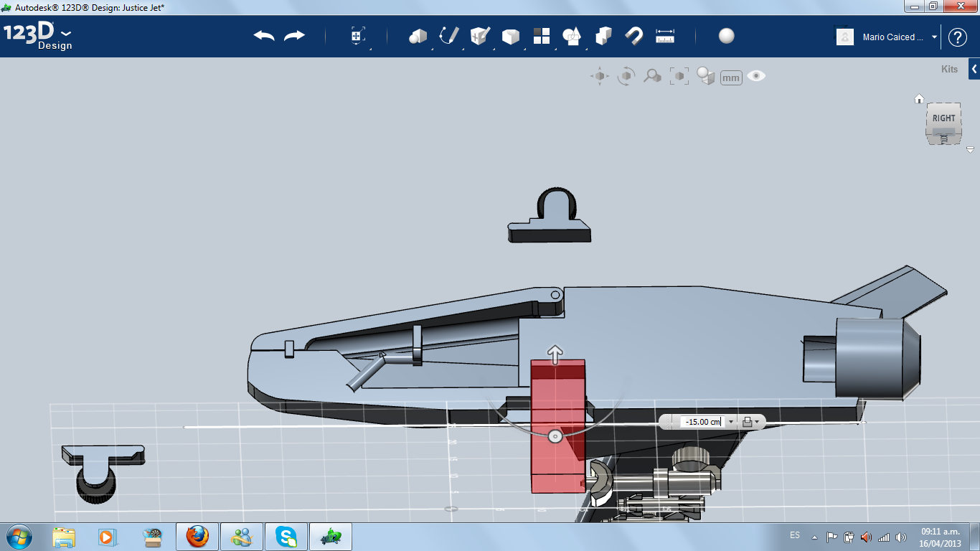Open the clock showing 09:11 a.m.
Image resolution: width=980 pixels, height=551 pixels.
(941, 537)
